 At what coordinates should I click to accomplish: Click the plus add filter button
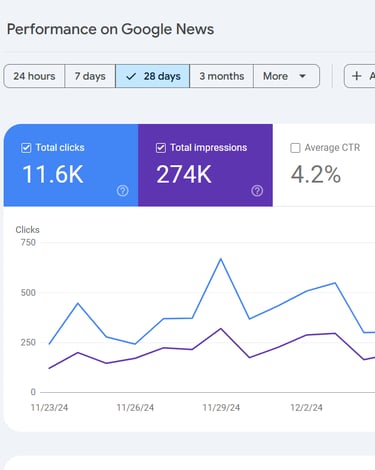360,76
